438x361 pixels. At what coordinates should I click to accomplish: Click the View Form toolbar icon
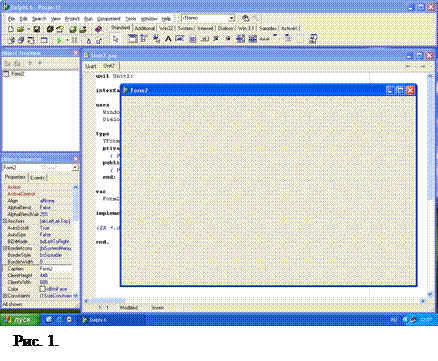(21, 40)
